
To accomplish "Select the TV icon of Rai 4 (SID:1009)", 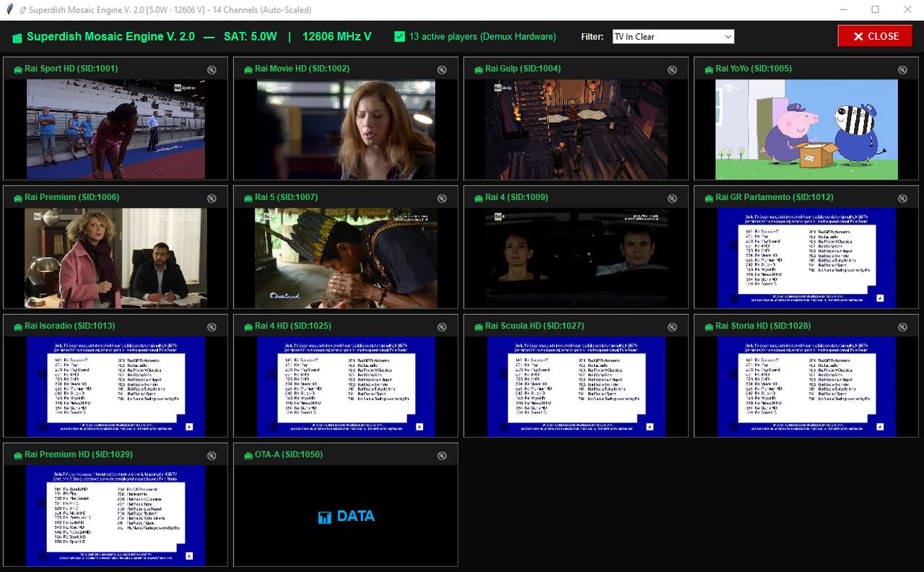I will (x=478, y=198).
